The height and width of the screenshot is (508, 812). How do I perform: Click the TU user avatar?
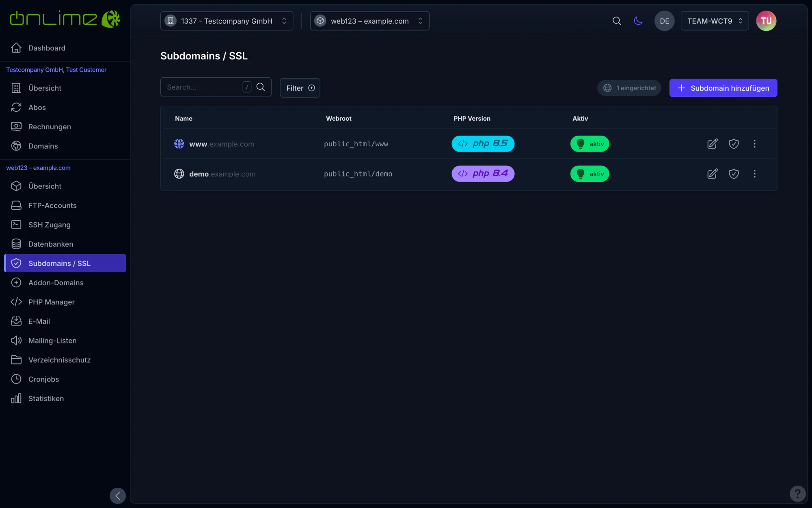(766, 21)
